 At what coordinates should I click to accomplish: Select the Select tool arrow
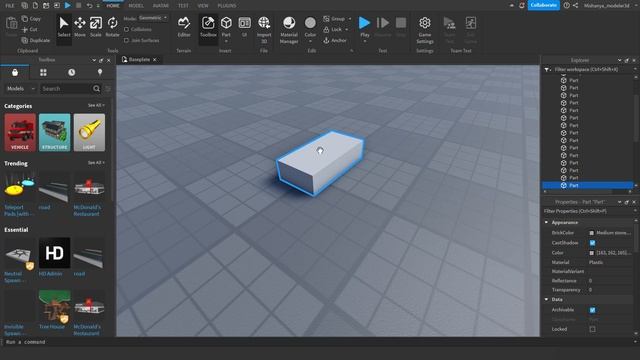64,27
